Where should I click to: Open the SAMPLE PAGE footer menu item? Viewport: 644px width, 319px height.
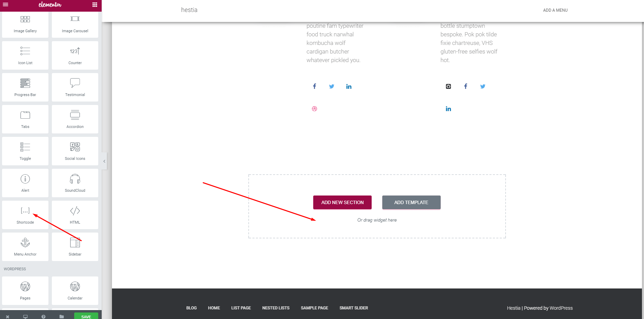[314, 308]
